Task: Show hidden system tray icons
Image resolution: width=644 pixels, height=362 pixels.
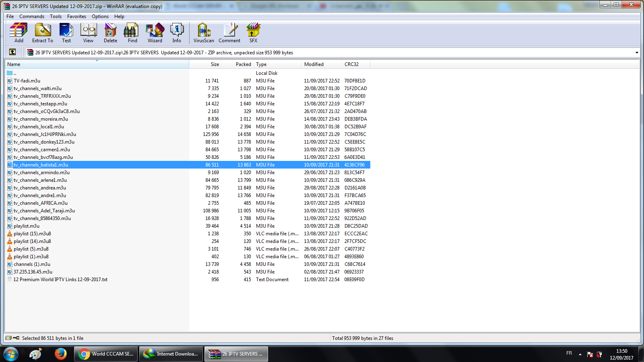Action: click(x=580, y=354)
